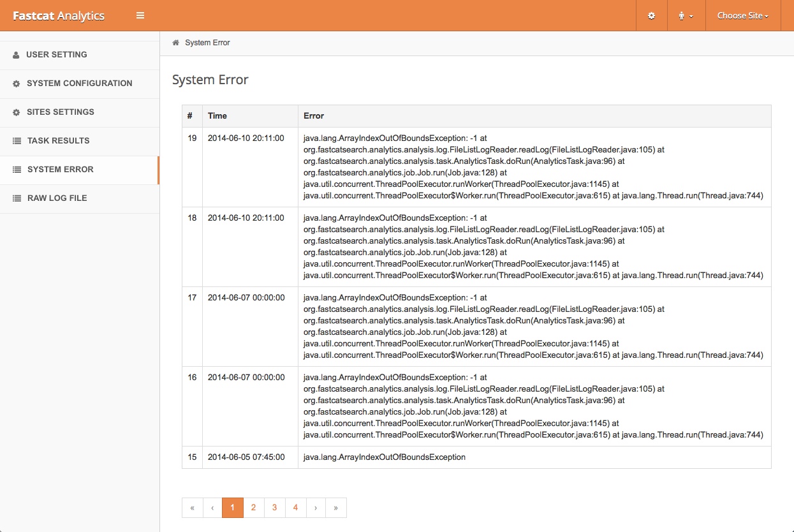Click time 2014-06-07 00:00:00 in row 16
The image size is (794, 532).
coord(246,377)
